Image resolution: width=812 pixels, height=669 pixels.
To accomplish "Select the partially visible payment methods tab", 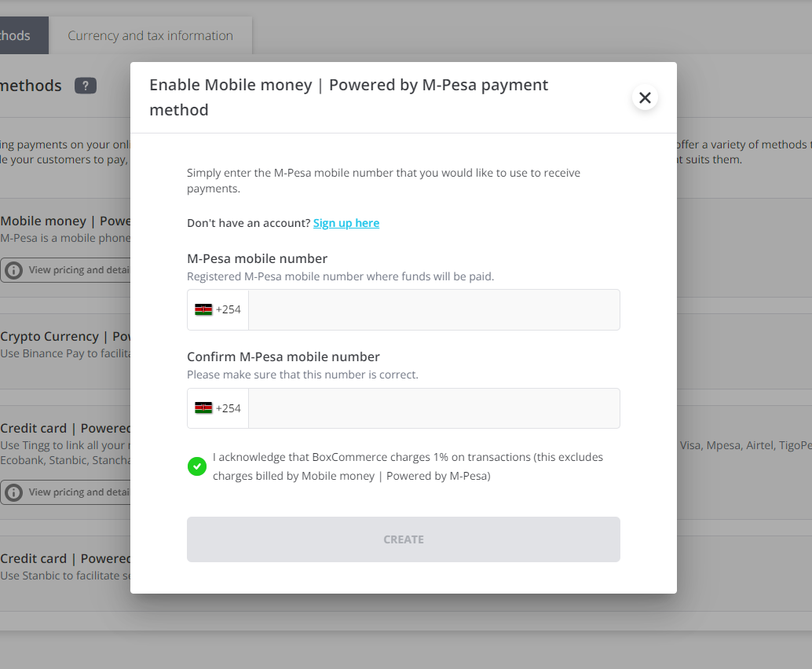I will pos(19,36).
